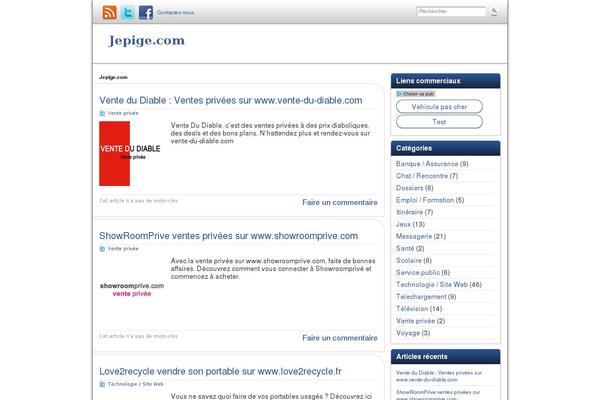This screenshot has height=400, width=600.
Task: Click the showroomprive.com thumbnail image
Action: point(132,290)
